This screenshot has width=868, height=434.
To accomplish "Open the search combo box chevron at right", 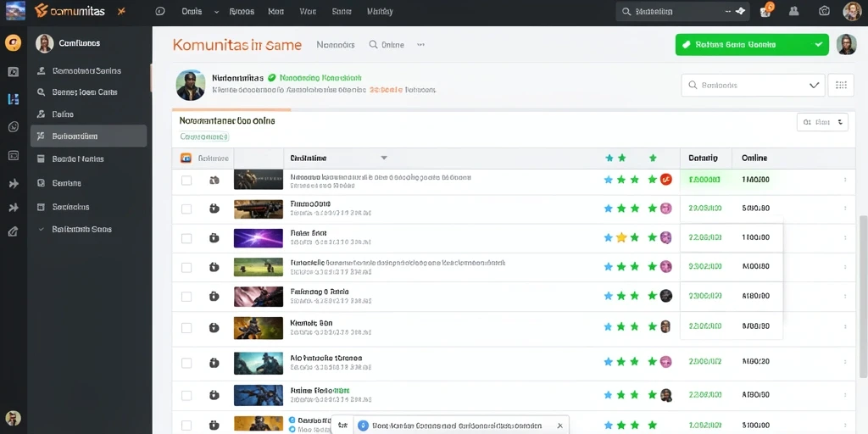I will point(814,86).
